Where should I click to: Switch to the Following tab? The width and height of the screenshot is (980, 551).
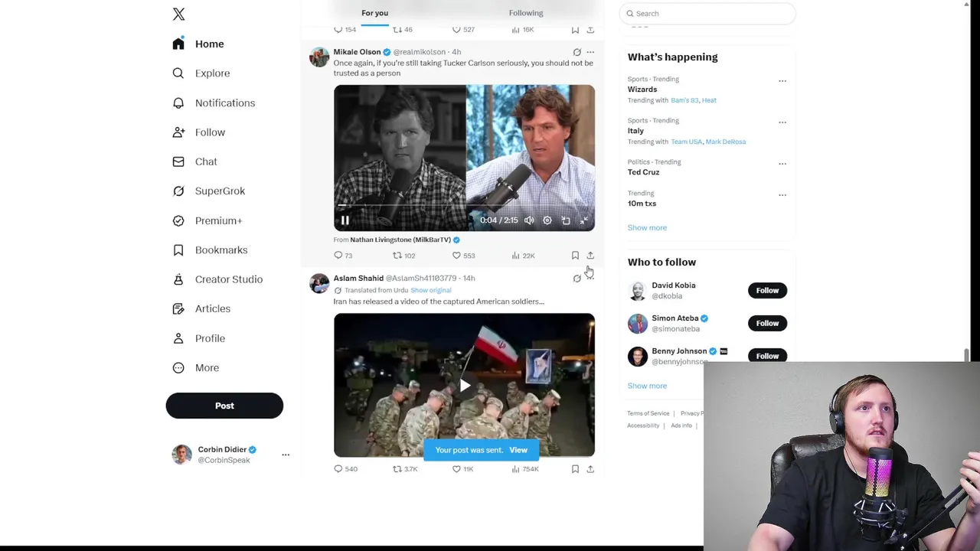[526, 13]
